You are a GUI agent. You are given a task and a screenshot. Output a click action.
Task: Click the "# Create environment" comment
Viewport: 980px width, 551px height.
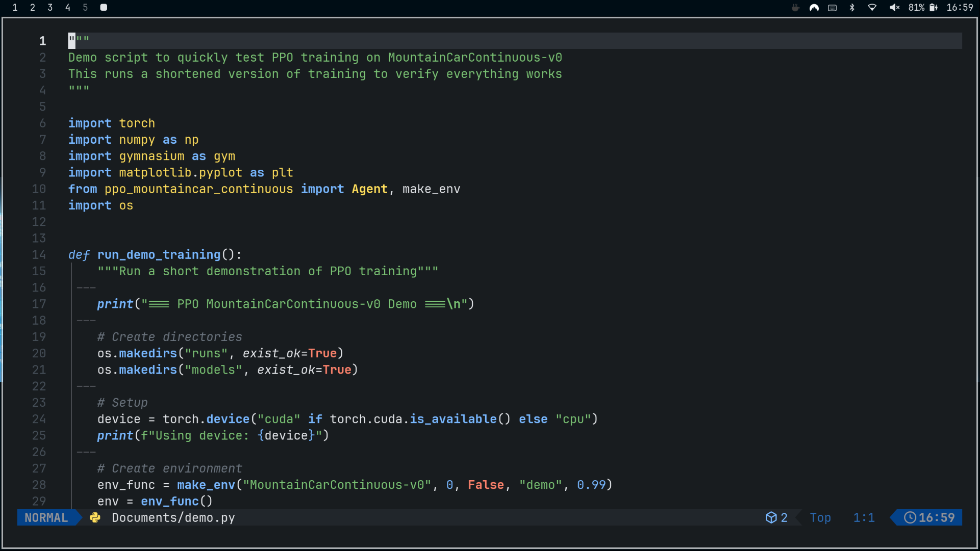(x=170, y=468)
